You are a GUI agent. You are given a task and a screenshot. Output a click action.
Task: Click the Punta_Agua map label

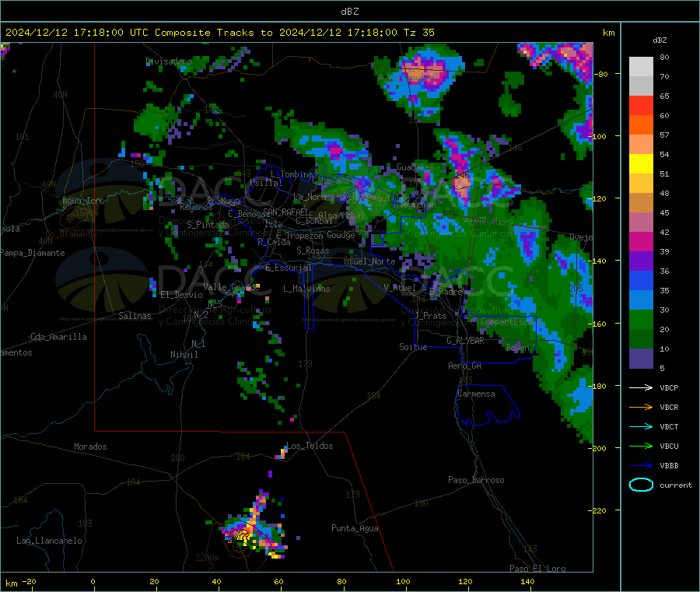355,528
